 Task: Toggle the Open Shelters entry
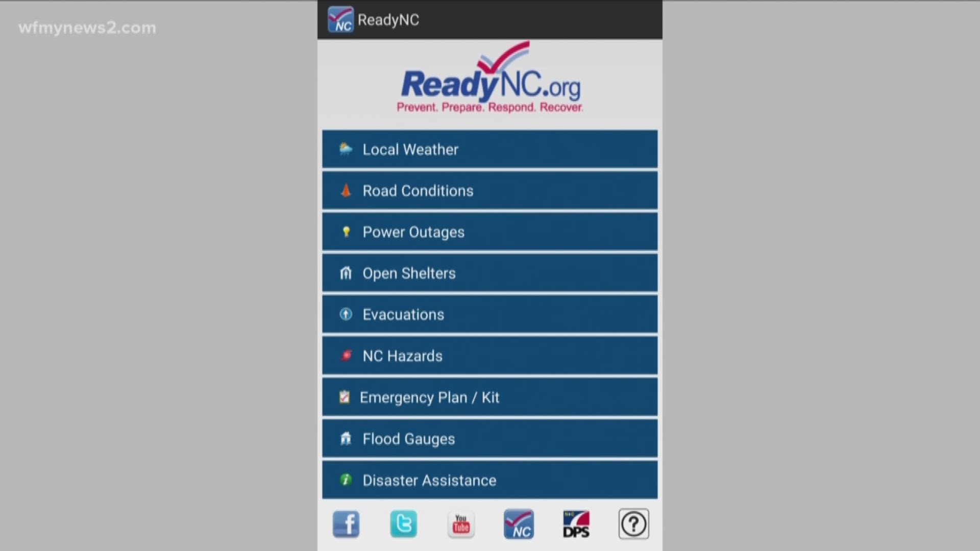[x=489, y=272]
